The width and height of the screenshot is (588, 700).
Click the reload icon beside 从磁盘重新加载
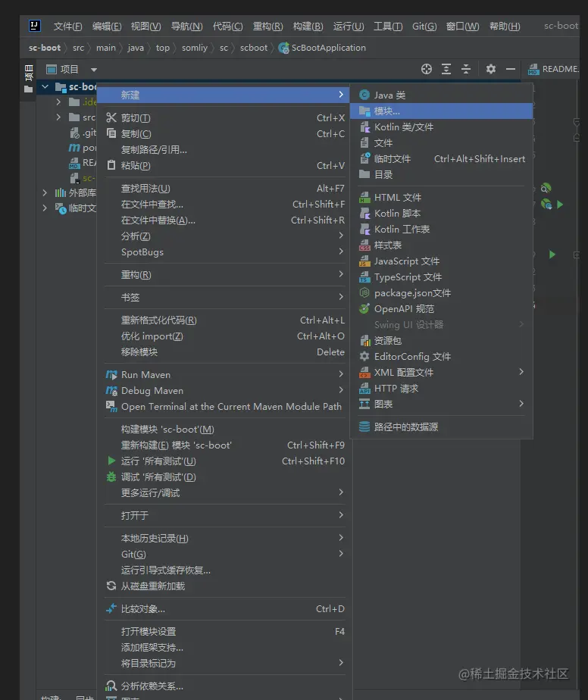tap(111, 586)
